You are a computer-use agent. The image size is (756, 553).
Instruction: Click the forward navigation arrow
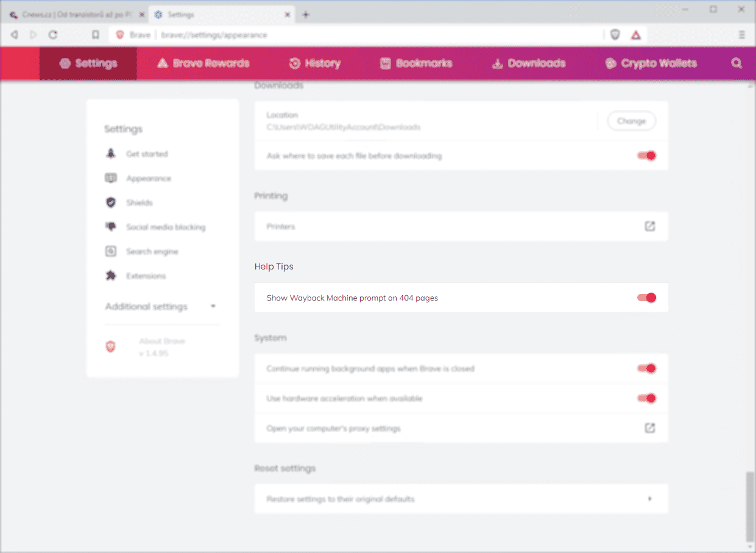click(34, 35)
